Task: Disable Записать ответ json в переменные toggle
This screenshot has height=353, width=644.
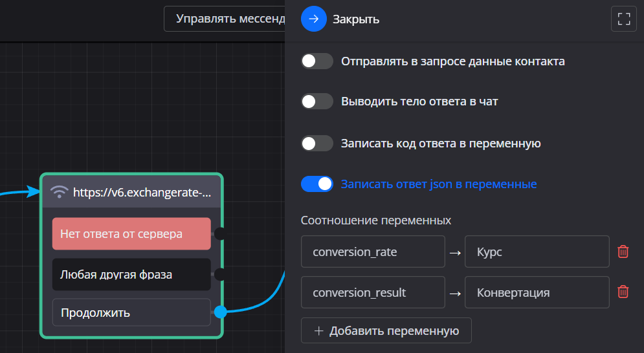Action: (317, 184)
